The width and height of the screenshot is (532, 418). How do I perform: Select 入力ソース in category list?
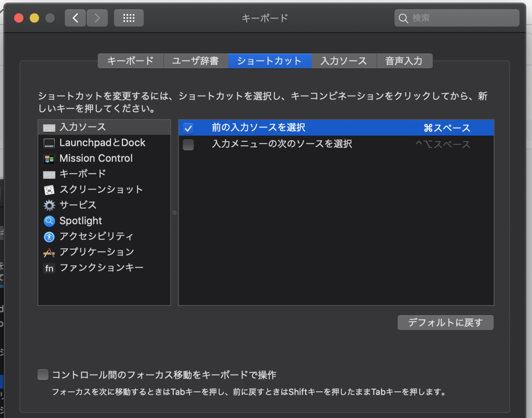click(104, 127)
